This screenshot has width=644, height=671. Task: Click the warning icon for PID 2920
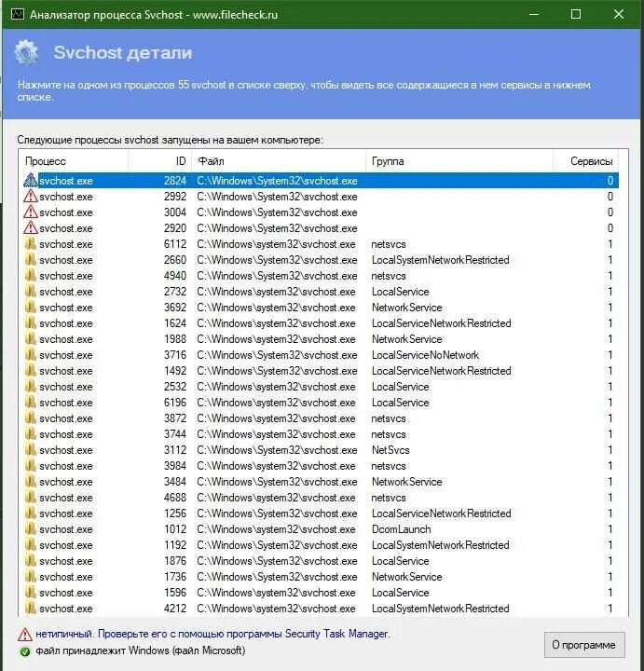coord(31,228)
